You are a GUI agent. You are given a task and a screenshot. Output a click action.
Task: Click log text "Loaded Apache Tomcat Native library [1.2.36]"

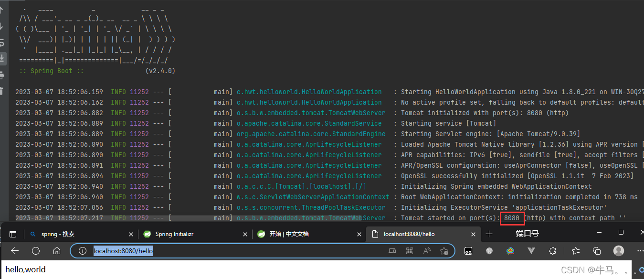pos(483,144)
